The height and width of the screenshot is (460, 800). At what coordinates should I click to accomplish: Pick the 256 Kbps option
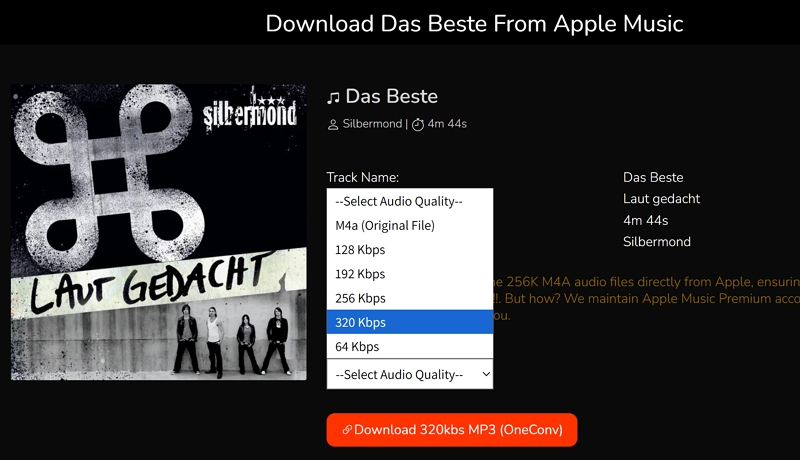(410, 298)
